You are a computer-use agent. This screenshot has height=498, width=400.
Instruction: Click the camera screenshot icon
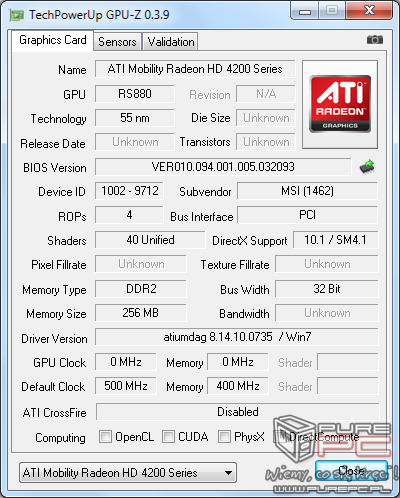pos(375,40)
